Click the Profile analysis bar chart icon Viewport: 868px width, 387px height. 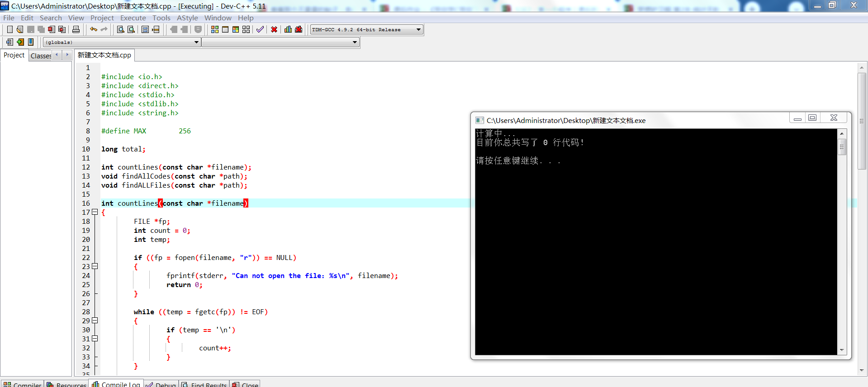(288, 29)
